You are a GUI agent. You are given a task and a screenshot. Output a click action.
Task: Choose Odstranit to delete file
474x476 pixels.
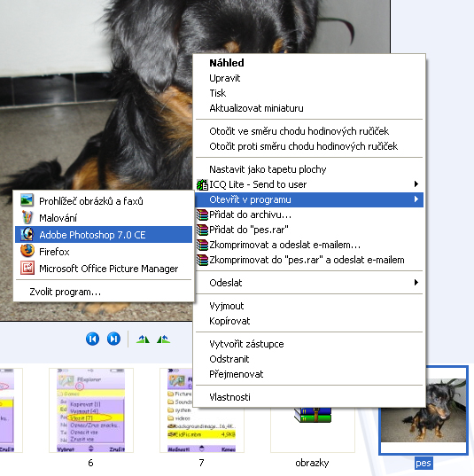coord(309,359)
